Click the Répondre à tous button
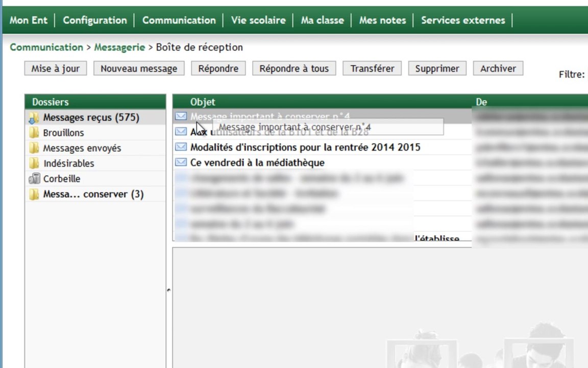This screenshot has height=368, width=588. tap(294, 68)
